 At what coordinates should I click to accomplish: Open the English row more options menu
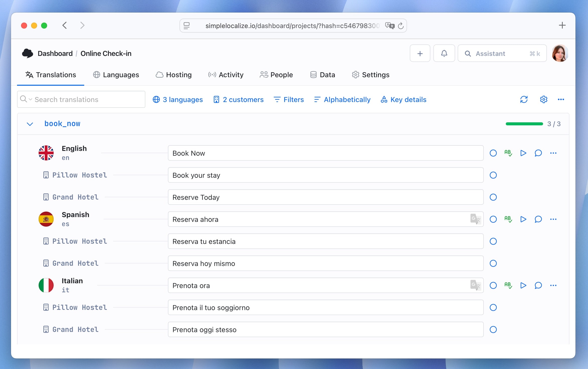(553, 153)
